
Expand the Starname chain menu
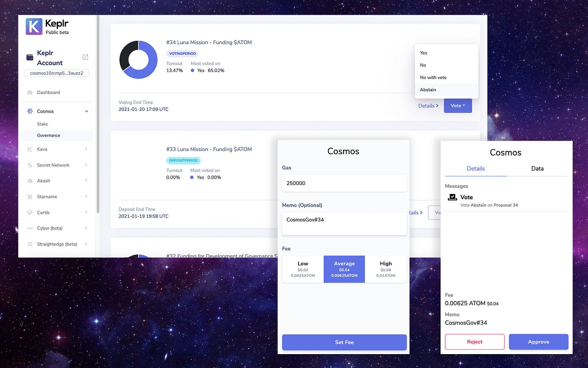tap(86, 197)
